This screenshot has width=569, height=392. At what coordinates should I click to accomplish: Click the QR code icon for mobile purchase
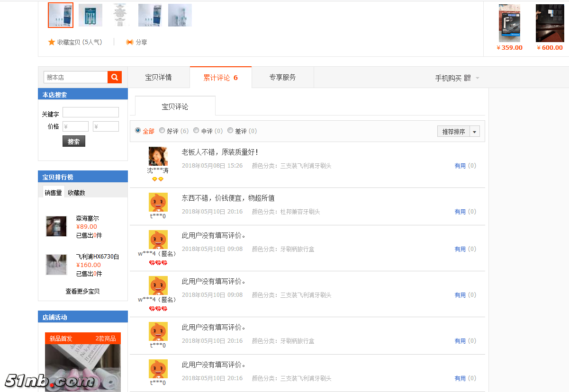[467, 78]
